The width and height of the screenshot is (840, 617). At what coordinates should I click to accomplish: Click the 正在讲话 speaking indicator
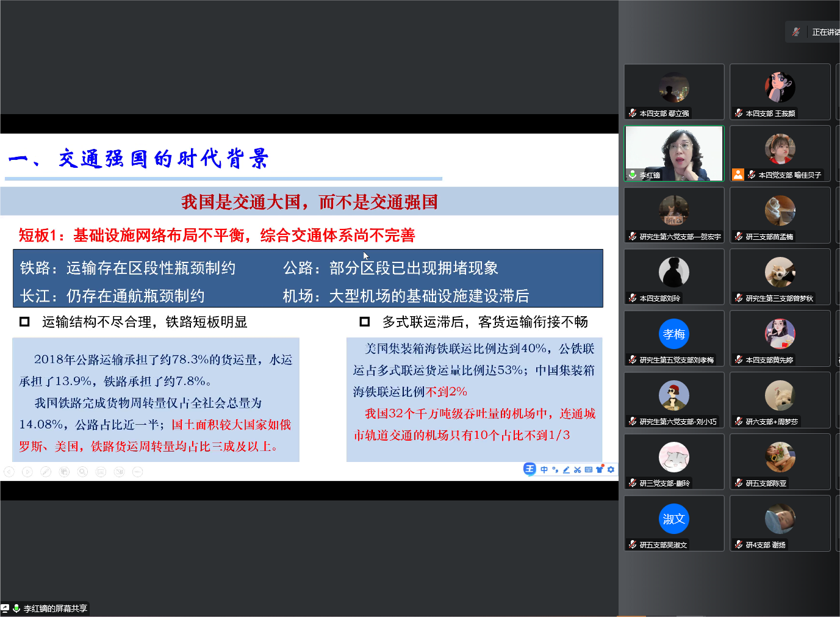(825, 32)
